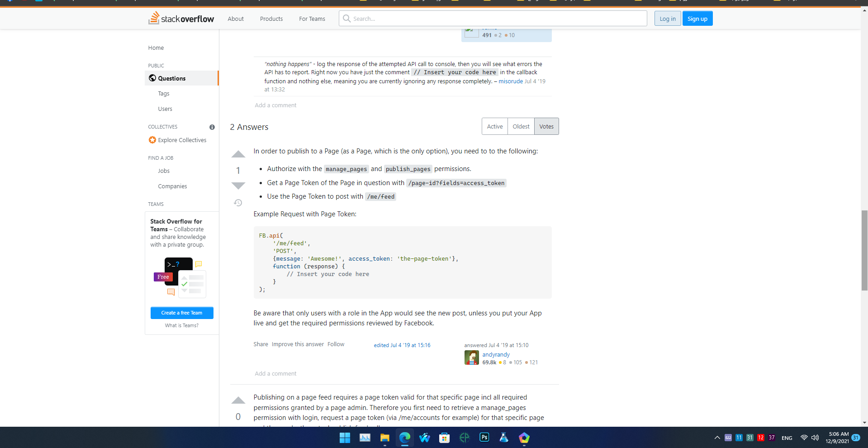Click the Log in button
Viewport: 868px width, 448px height.
tap(668, 19)
